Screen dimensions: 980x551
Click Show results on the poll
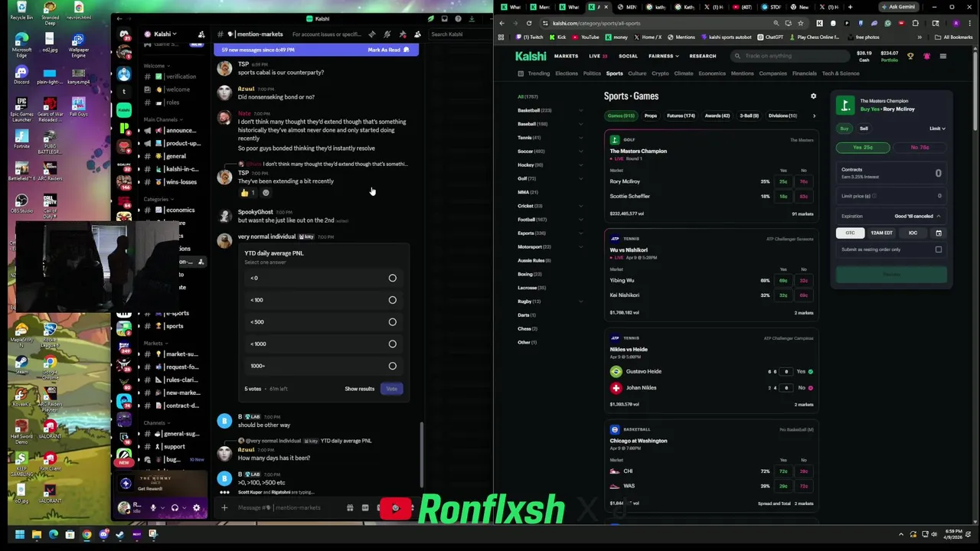pyautogui.click(x=359, y=389)
